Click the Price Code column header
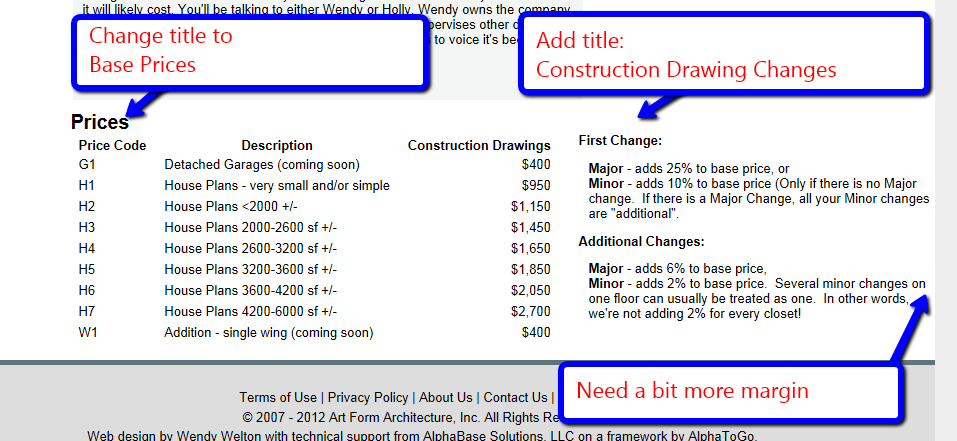The height and width of the screenshot is (441, 957). tap(112, 145)
